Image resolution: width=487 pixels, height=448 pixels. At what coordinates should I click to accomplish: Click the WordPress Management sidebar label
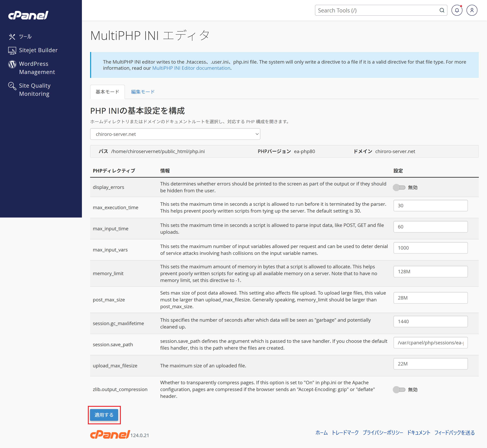(37, 68)
